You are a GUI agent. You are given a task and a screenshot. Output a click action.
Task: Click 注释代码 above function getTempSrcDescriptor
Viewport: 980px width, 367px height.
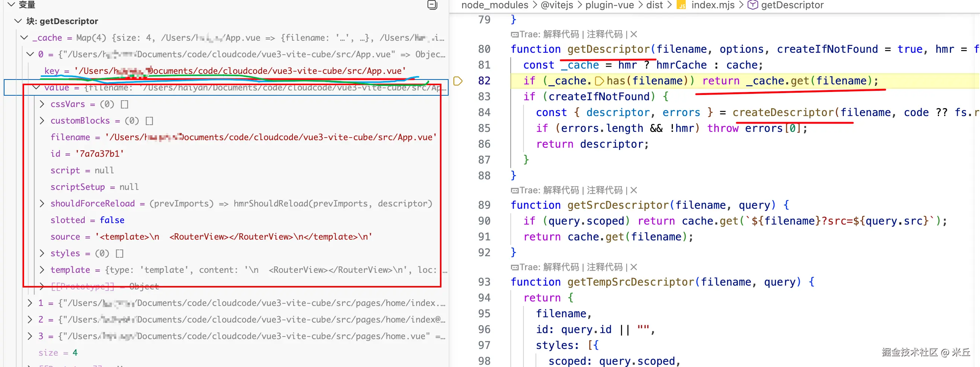(604, 267)
